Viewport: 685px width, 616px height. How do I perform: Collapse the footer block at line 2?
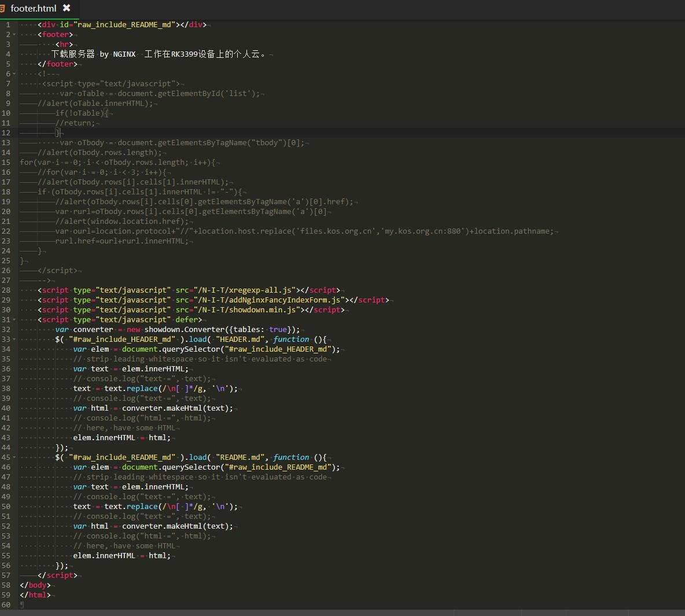(x=14, y=35)
